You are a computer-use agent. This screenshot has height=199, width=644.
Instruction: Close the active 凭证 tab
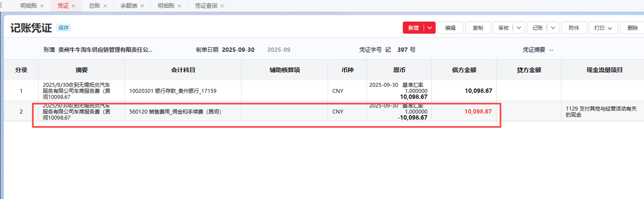coord(73,6)
